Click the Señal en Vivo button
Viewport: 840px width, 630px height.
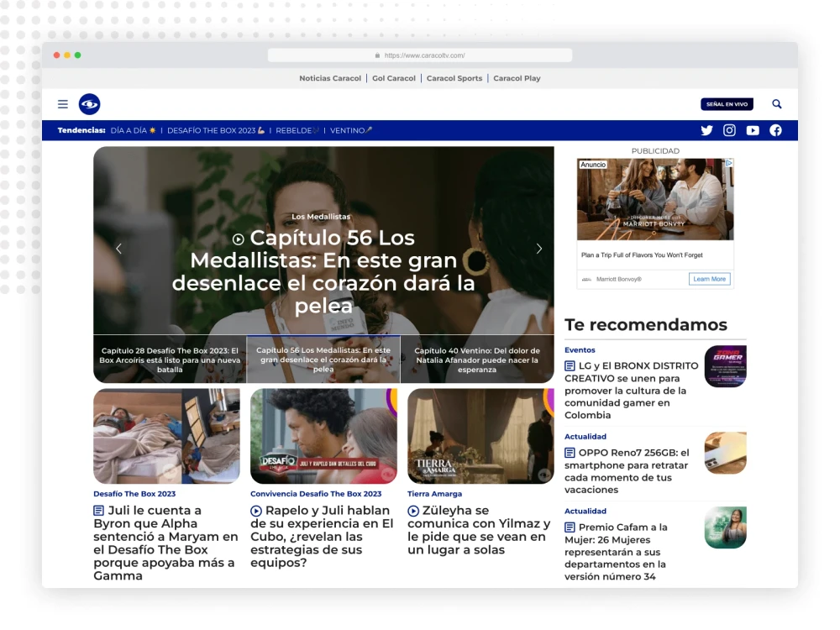pos(727,104)
